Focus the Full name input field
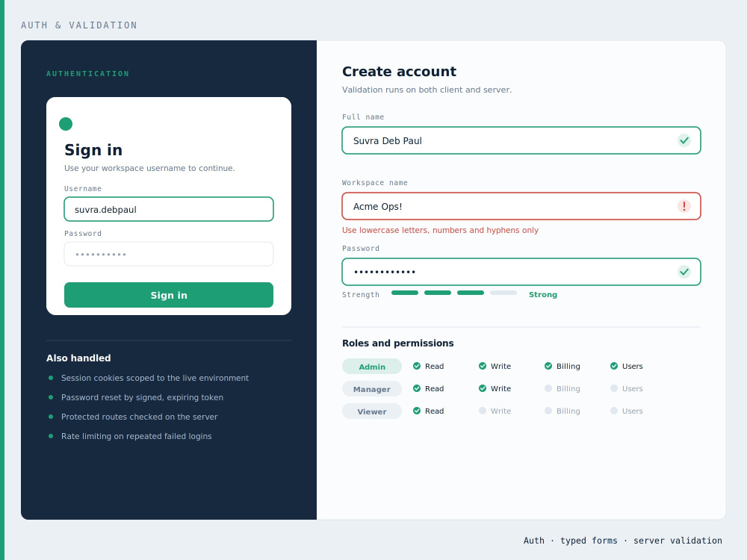This screenshot has height=560, width=747. click(521, 140)
